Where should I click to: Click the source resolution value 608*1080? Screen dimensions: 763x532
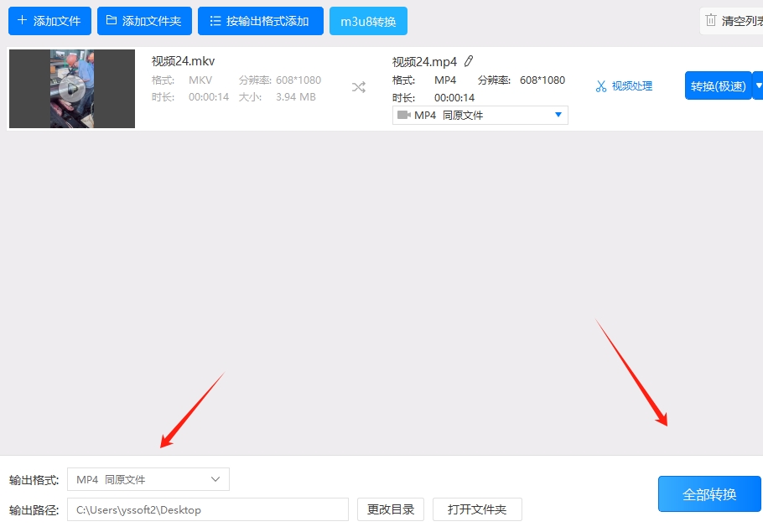(x=298, y=80)
